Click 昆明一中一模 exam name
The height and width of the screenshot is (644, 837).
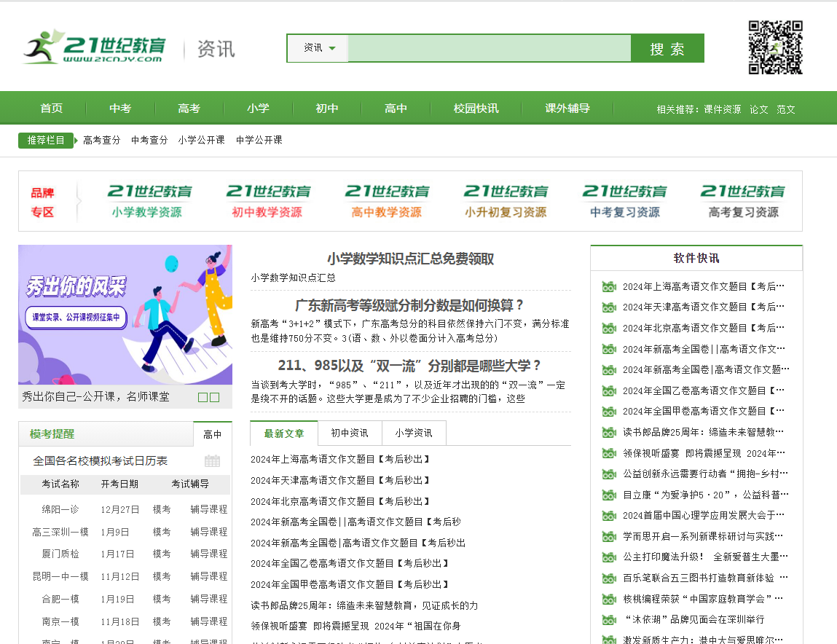(60, 576)
